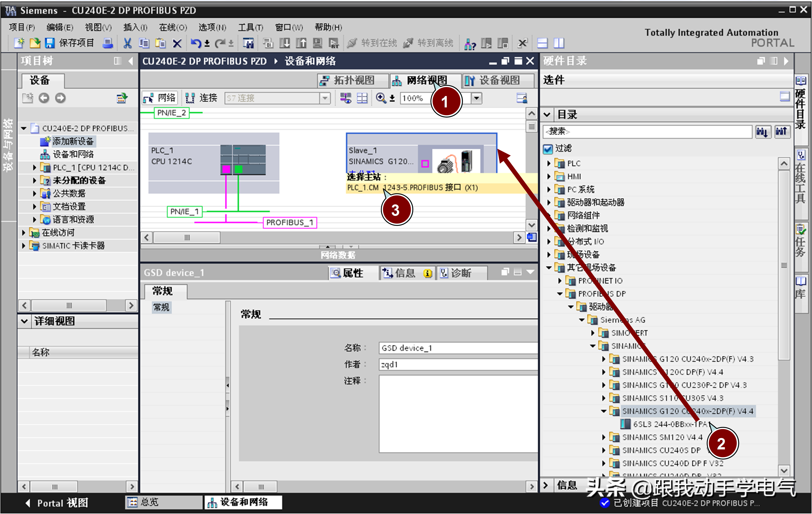Click the print icon in toolbar
812x514 pixels.
coord(108,43)
